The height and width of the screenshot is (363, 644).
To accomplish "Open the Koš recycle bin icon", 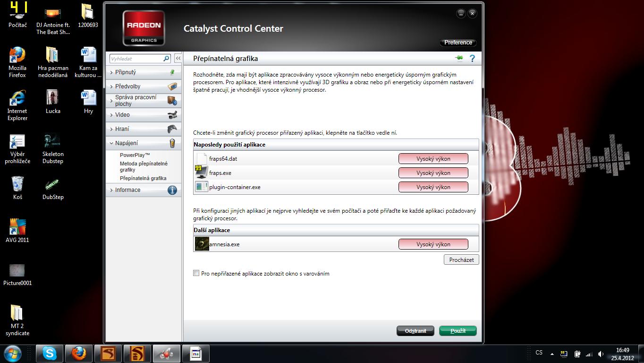I will click(x=17, y=187).
